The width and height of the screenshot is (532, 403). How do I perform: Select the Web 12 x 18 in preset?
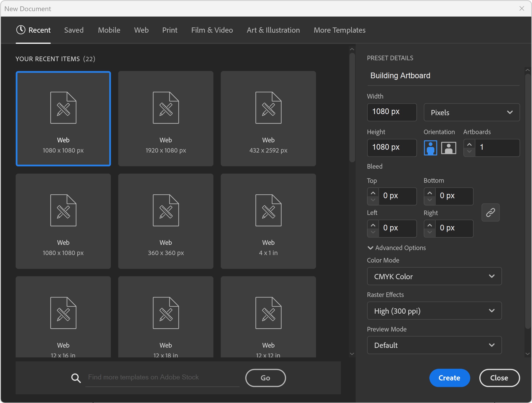[x=166, y=317]
